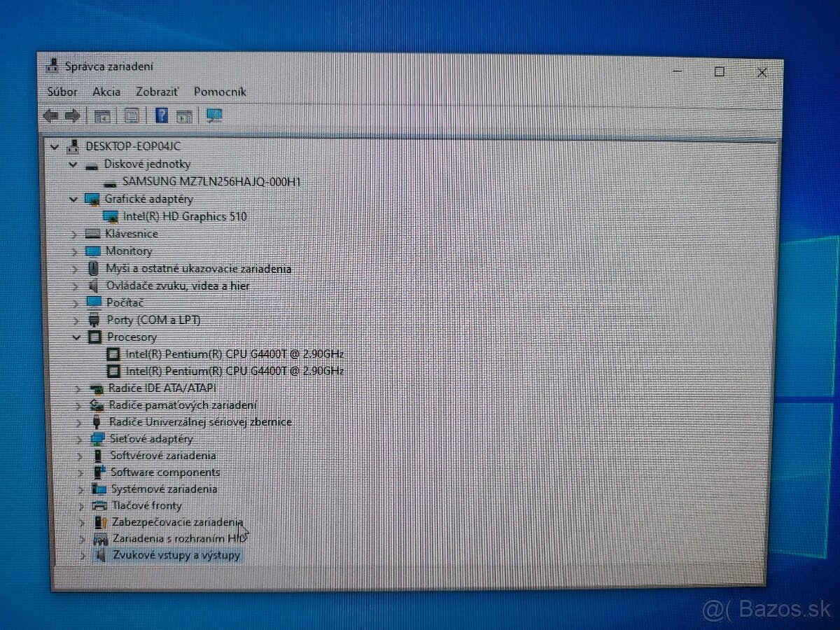Select the Intel(R) HD Graphics 510 entry
This screenshot has width=840, height=630.
(x=184, y=216)
